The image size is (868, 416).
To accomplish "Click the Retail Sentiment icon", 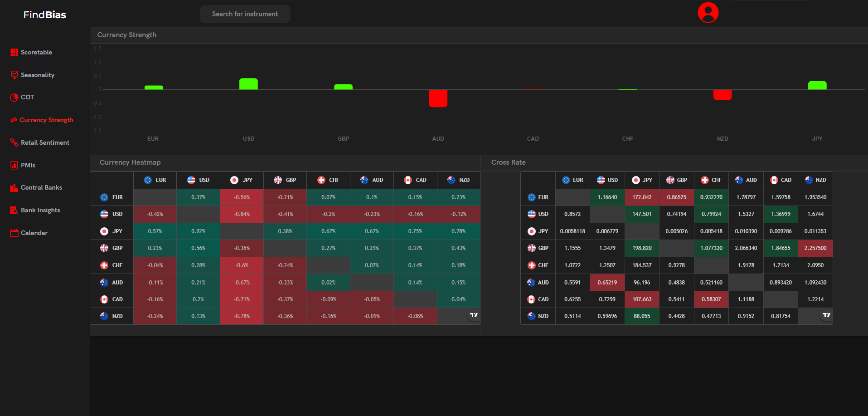I will [14, 142].
